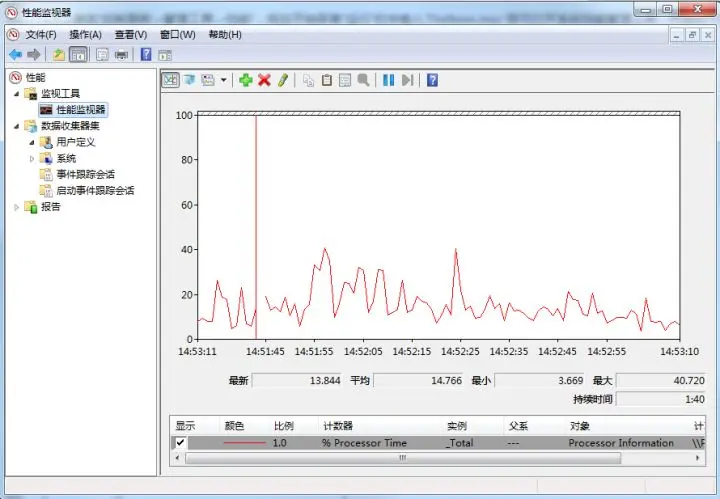
Task: Click the printer icon in top toolbar
Action: (x=121, y=55)
